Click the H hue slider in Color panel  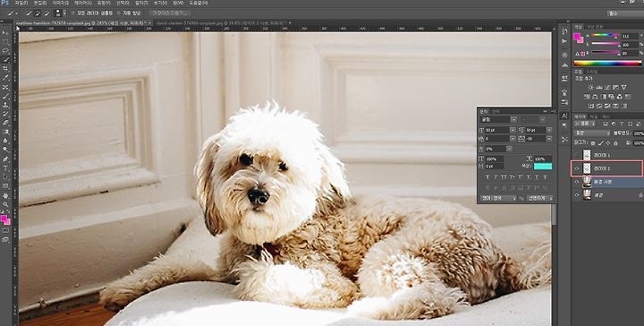605,36
